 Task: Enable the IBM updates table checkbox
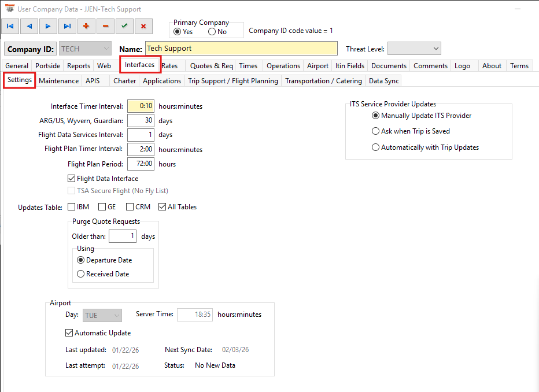[x=72, y=207]
